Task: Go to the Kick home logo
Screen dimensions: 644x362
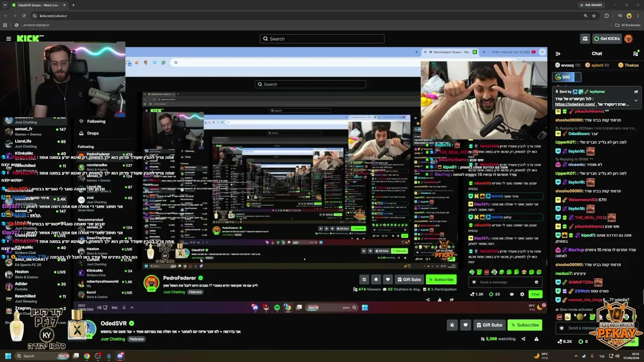Action: (30, 39)
